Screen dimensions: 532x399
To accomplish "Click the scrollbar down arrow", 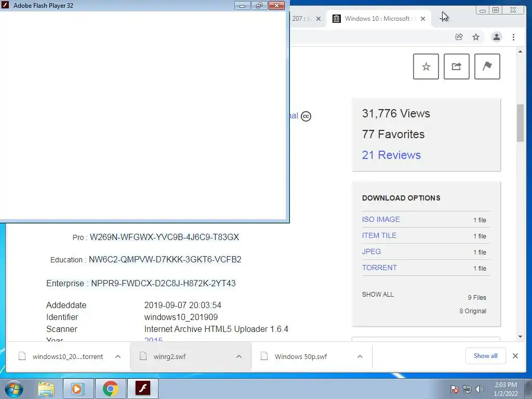I will [520, 337].
